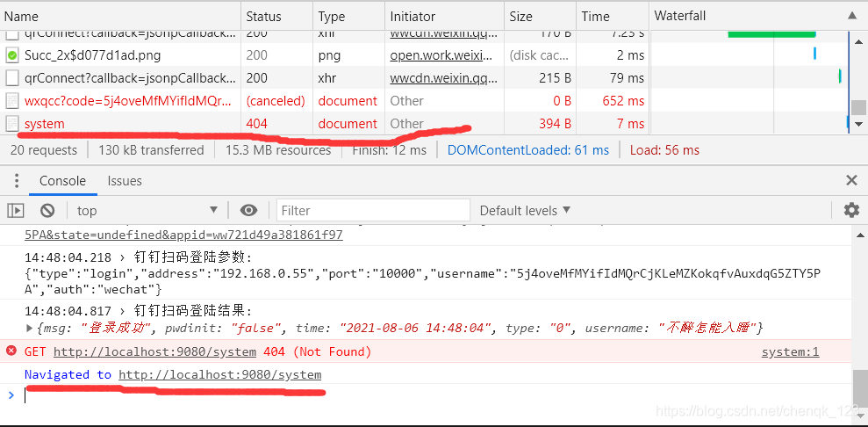Click the icon of the 215 B qrConnect request
868x427 pixels.
click(x=11, y=78)
